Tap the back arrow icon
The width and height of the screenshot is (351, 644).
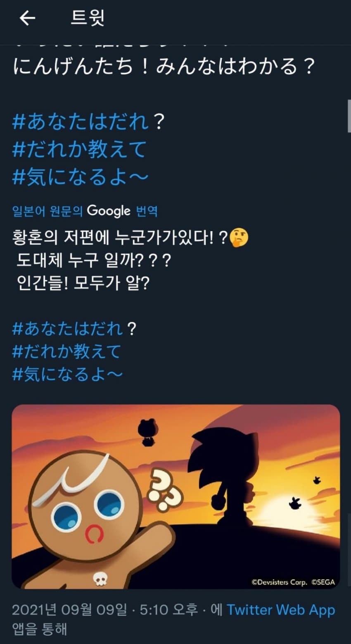(x=27, y=18)
